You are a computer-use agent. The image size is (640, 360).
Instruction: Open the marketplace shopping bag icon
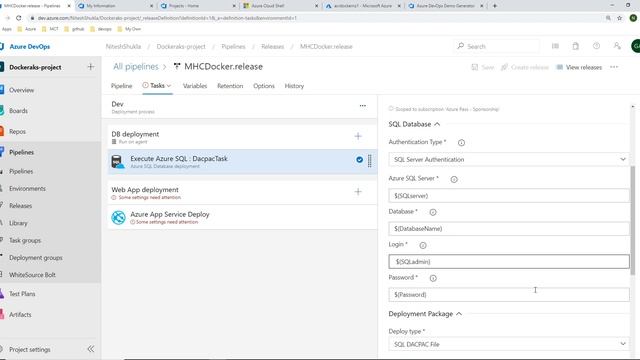(x=576, y=46)
